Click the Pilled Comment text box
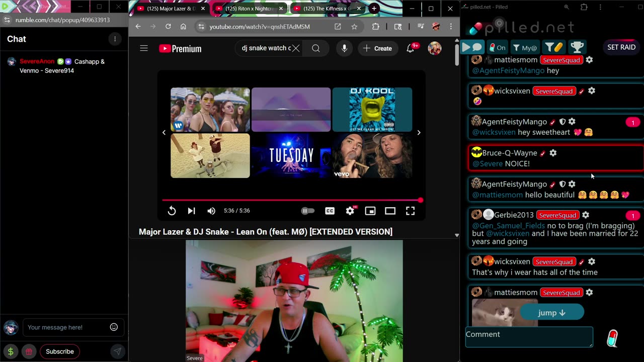Viewport: 644px width, 362px height. (x=529, y=337)
